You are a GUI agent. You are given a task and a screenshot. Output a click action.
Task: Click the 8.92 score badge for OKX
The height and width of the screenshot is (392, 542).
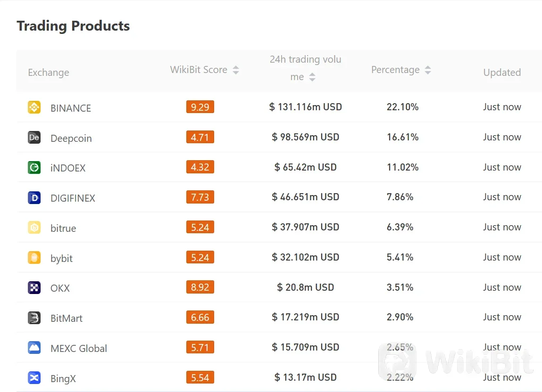[x=200, y=287]
